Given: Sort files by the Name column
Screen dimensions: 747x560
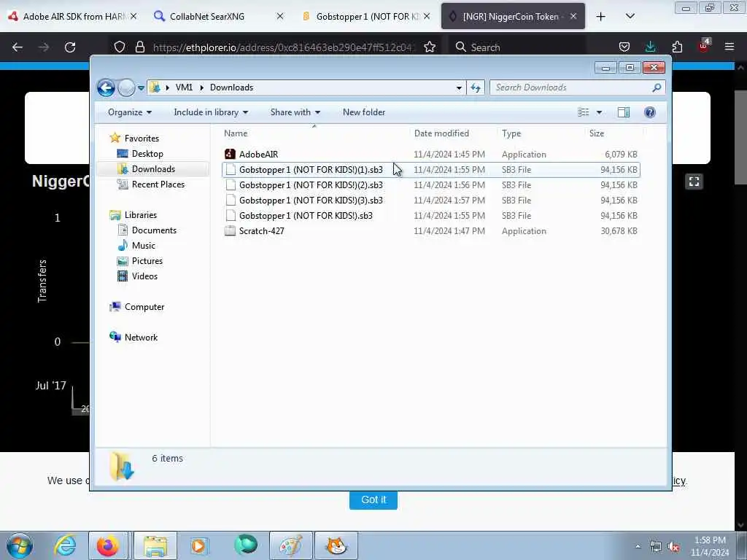Looking at the screenshot, I should click(314, 134).
